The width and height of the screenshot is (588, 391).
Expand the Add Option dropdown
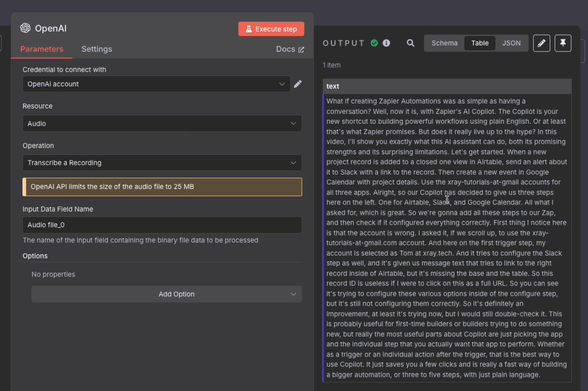point(167,294)
